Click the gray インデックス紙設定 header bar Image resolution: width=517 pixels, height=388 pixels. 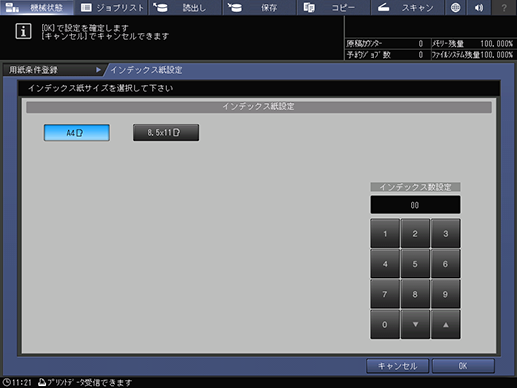pos(259,107)
